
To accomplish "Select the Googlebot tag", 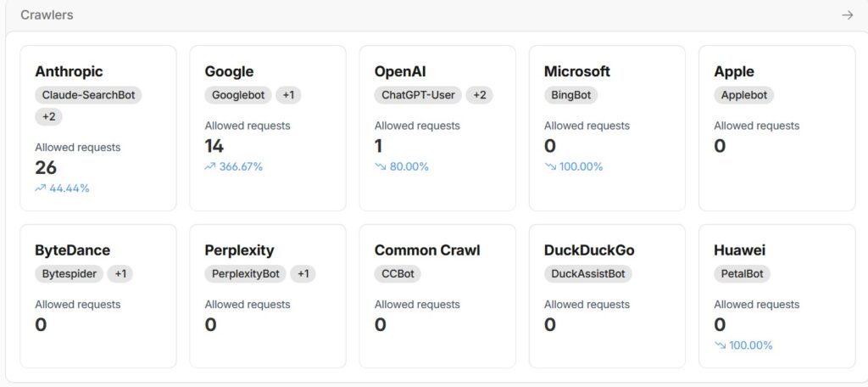I will click(x=238, y=95).
